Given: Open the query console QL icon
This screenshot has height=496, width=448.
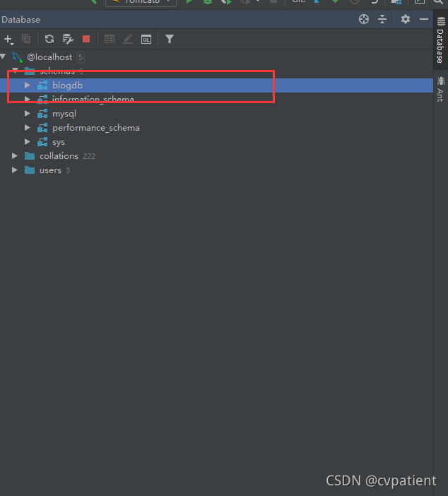Looking at the screenshot, I should [146, 40].
